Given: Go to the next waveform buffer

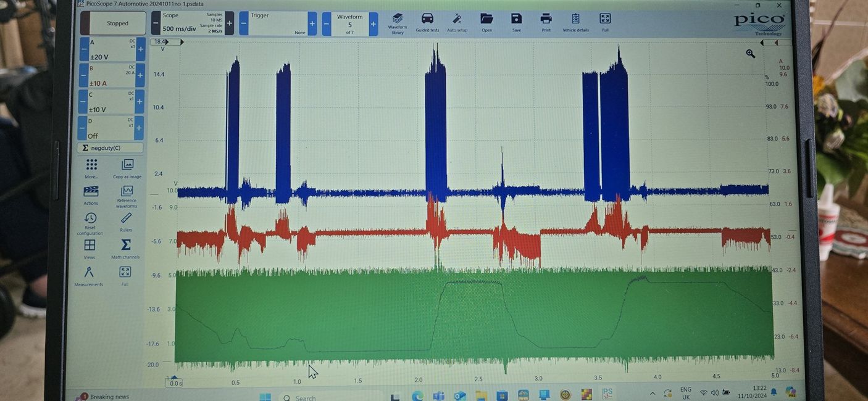Looking at the screenshot, I should click(373, 23).
